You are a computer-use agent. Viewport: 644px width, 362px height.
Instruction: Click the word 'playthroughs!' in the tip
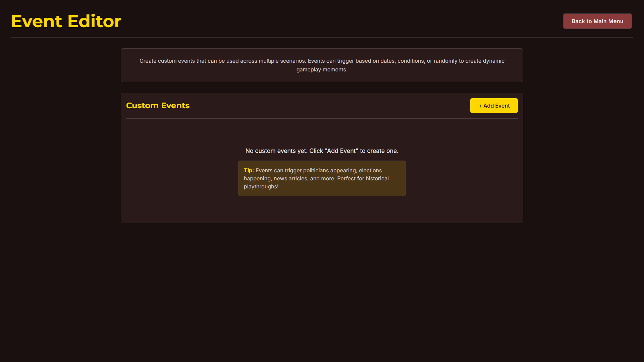(x=261, y=187)
